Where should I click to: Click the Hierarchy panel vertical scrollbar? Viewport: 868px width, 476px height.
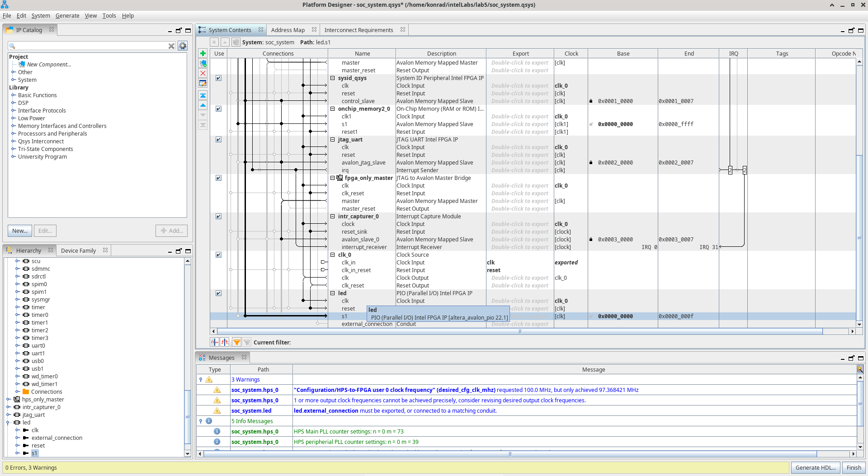[x=188, y=417]
